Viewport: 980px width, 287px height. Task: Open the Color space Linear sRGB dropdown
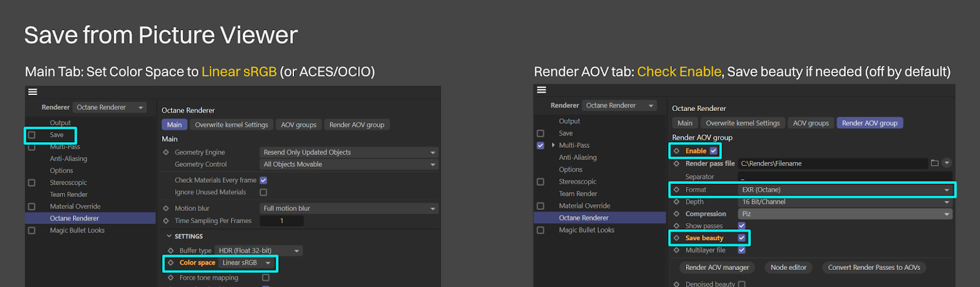pos(246,262)
